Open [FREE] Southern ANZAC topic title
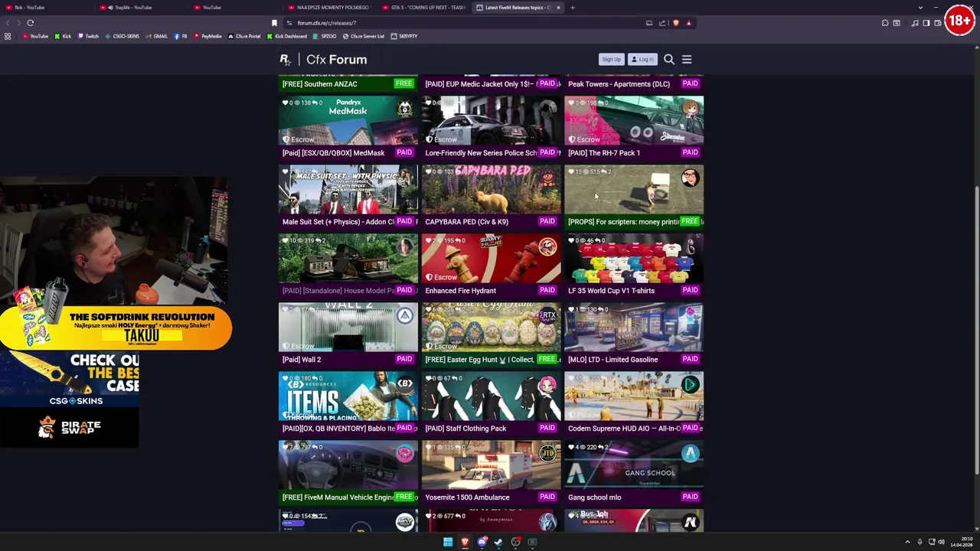This screenshot has height=551, width=980. 319,84
